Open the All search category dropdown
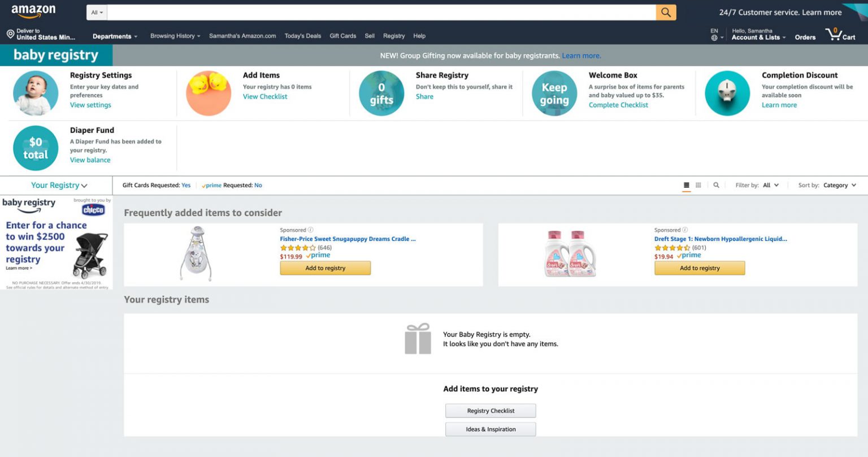This screenshot has width=868, height=457. click(x=97, y=12)
